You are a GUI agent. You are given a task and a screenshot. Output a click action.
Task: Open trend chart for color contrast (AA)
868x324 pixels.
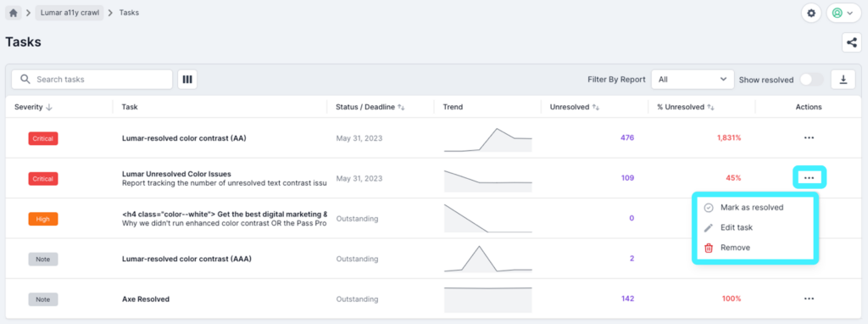(487, 140)
